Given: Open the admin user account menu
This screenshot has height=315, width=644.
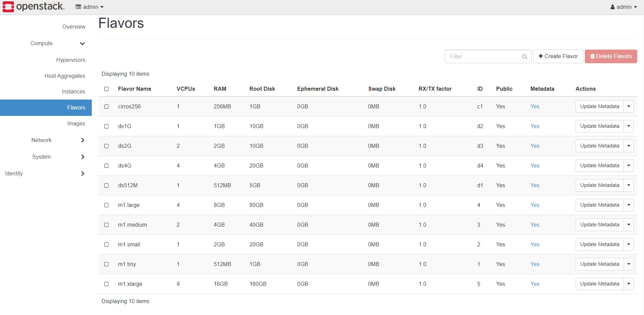Looking at the screenshot, I should point(624,7).
